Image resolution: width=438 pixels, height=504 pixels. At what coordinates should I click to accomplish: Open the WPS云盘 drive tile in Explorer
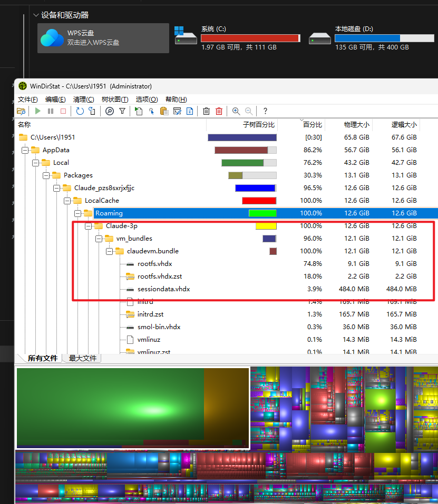tap(103, 38)
